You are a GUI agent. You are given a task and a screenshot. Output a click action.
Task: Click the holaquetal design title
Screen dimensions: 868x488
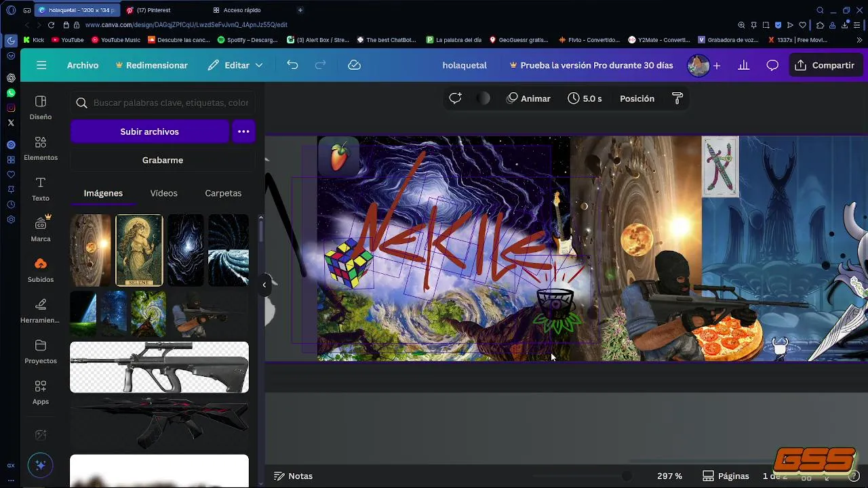465,65
